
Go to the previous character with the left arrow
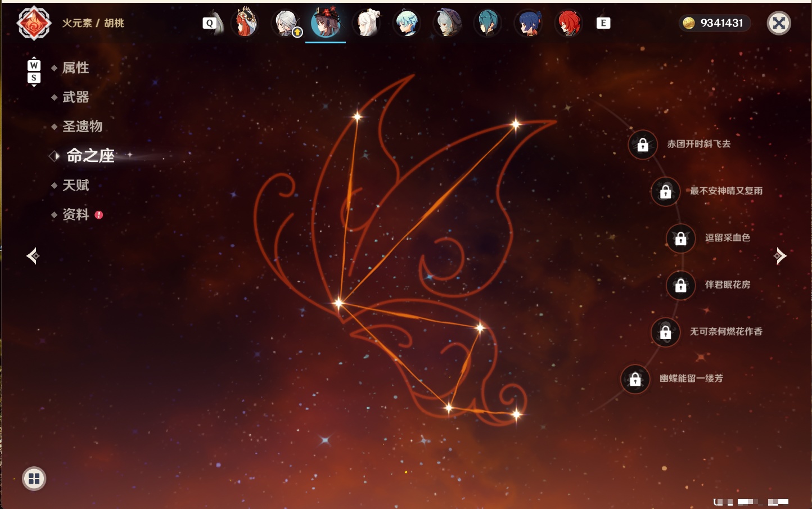point(33,256)
